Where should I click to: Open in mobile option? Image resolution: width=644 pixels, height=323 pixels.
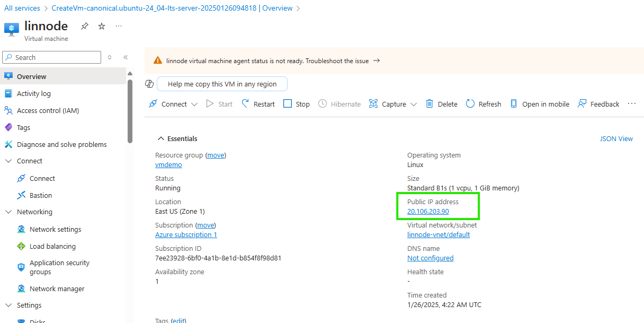[539, 104]
